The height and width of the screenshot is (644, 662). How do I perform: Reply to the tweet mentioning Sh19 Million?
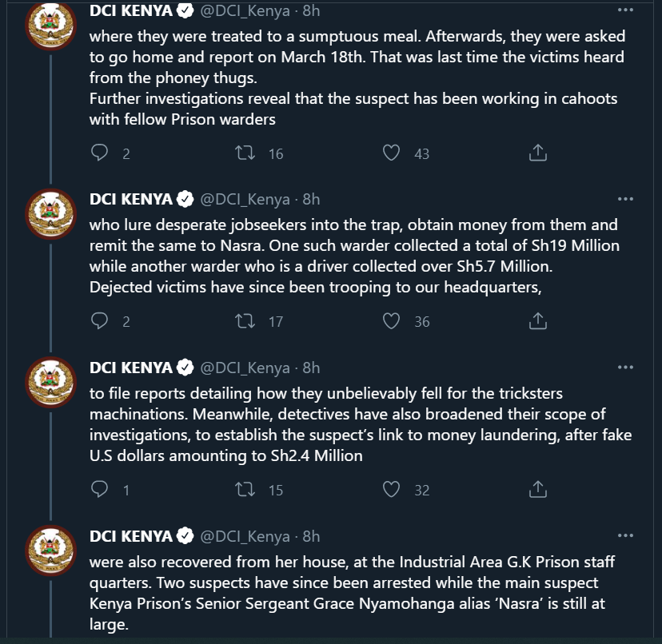(x=100, y=321)
